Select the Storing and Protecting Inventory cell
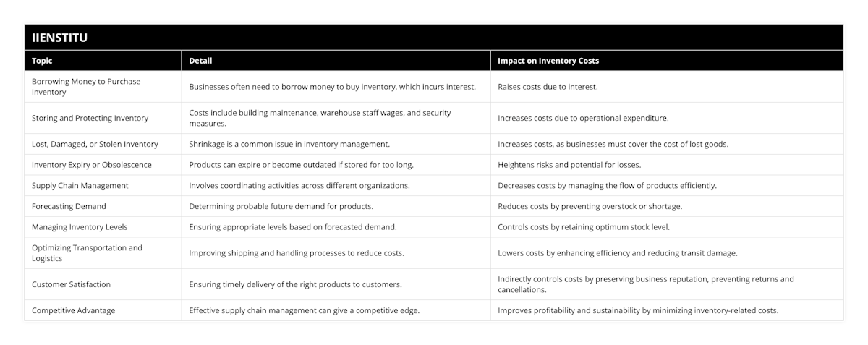 [x=90, y=118]
